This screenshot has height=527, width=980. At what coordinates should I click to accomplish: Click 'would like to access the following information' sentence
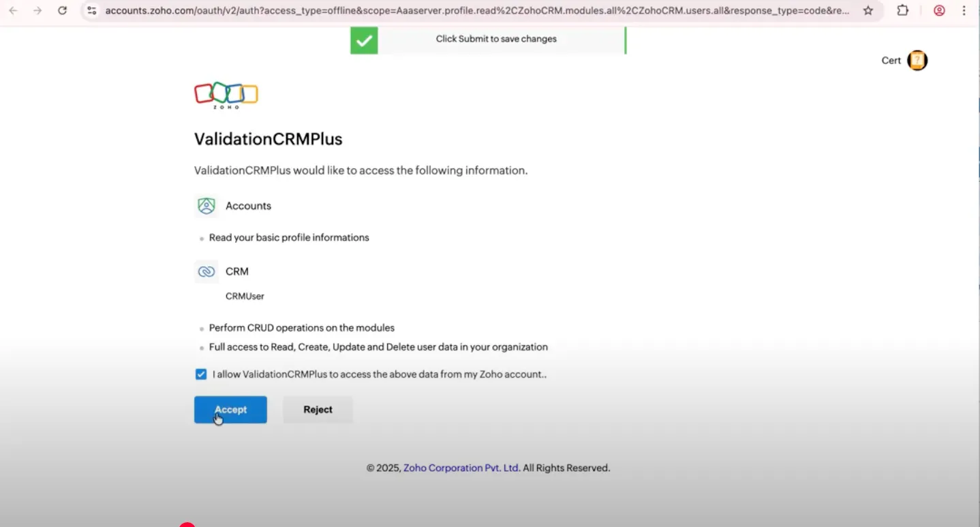point(361,170)
